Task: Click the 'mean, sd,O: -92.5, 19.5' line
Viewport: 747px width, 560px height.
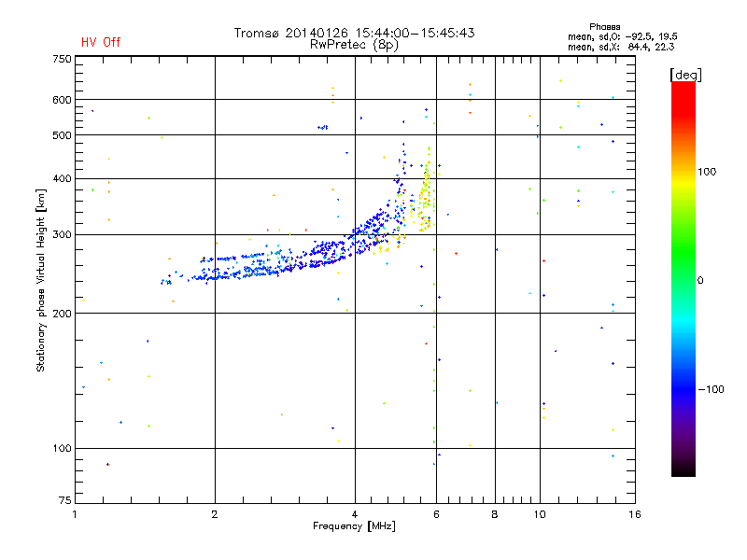Action: [622, 36]
